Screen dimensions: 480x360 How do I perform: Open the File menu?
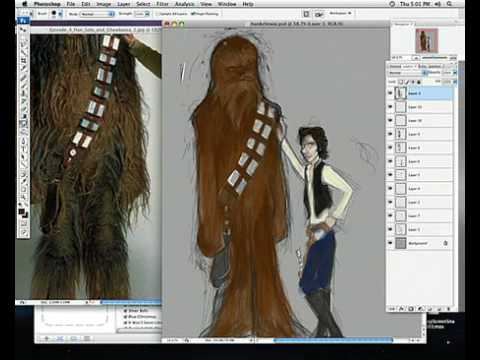(x=71, y=4)
